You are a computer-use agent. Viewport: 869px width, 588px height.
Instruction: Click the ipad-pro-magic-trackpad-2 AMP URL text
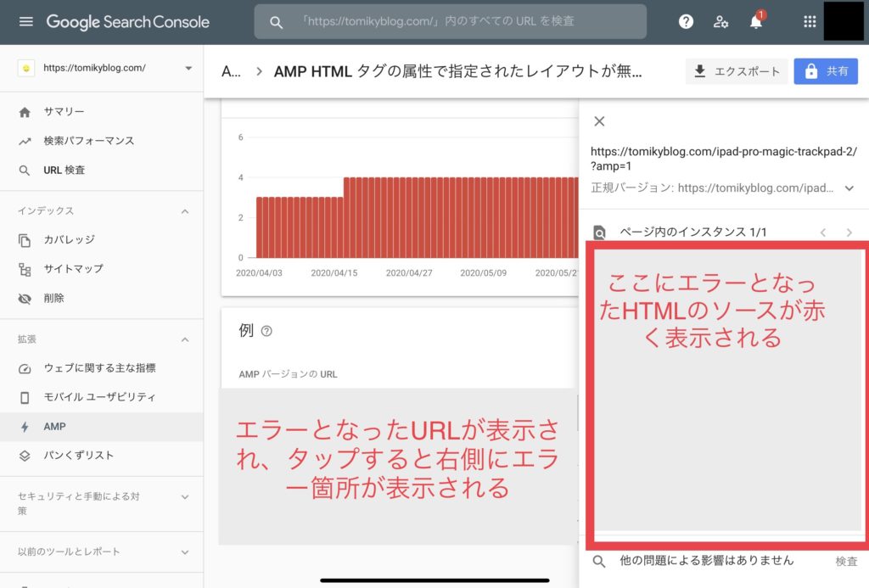coord(723,159)
